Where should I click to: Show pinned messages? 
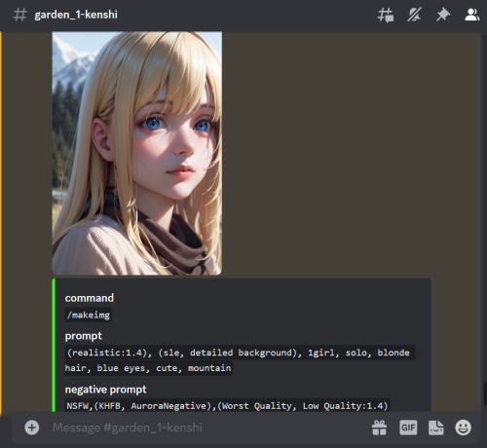coord(443,15)
